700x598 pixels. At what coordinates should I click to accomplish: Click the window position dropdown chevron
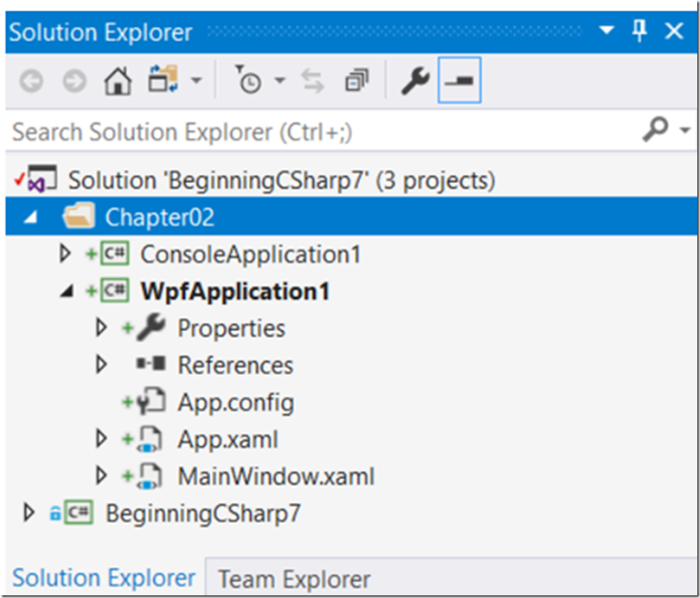605,31
